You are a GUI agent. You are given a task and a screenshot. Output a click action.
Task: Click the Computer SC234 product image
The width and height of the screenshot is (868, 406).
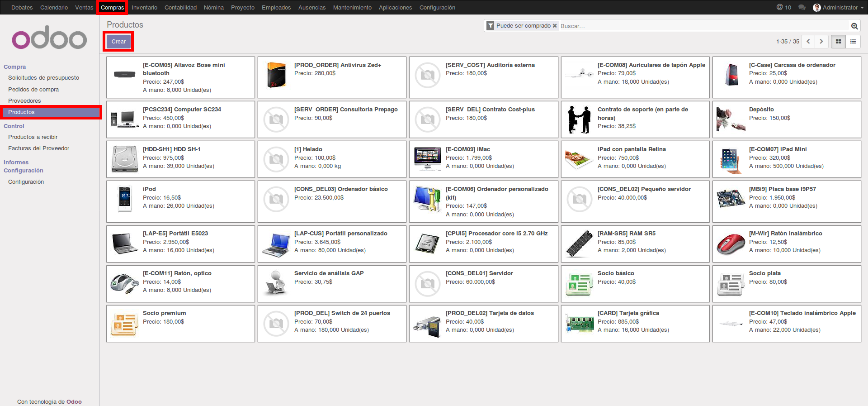pyautogui.click(x=125, y=119)
